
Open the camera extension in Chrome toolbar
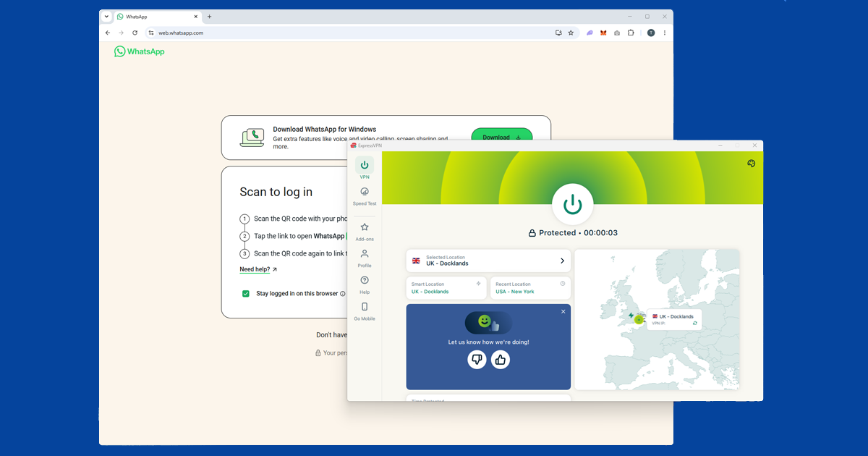click(617, 33)
